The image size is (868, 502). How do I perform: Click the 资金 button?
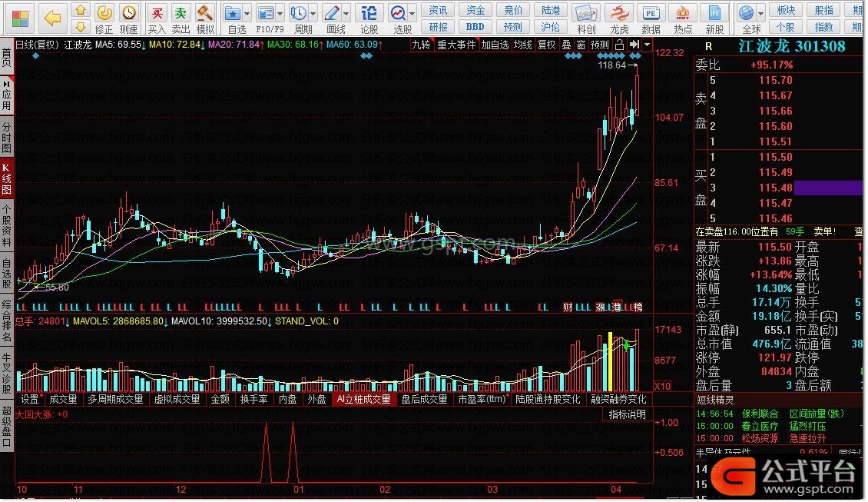[x=475, y=10]
